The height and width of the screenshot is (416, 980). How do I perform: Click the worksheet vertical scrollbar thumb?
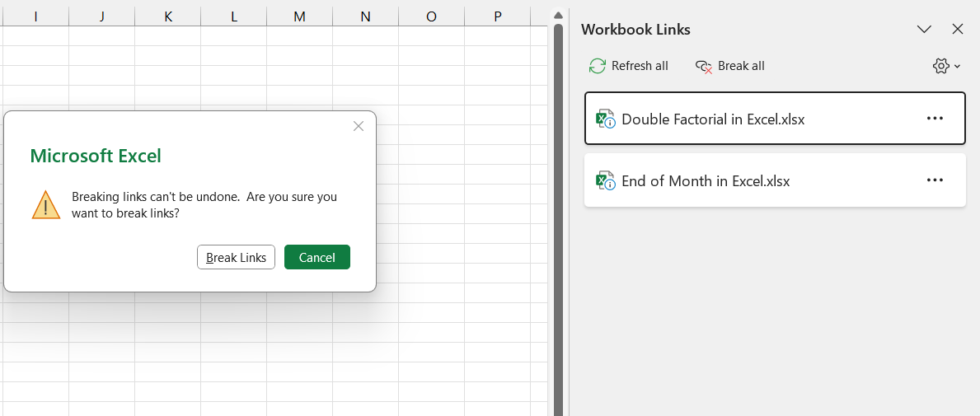click(558, 218)
